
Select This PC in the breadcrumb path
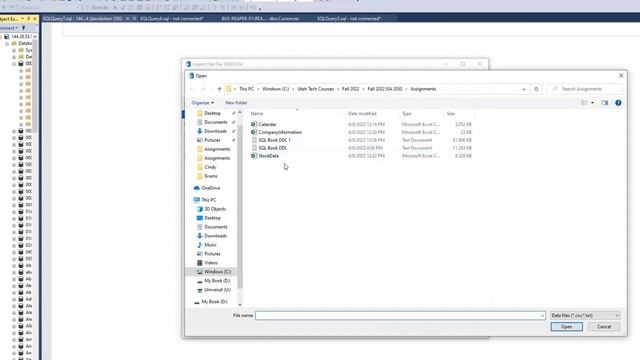click(246, 89)
